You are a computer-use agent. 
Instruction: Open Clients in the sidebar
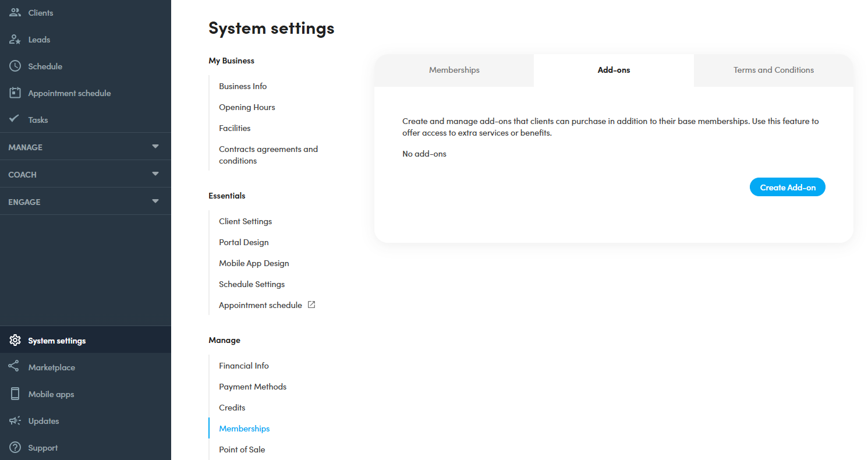86,13
